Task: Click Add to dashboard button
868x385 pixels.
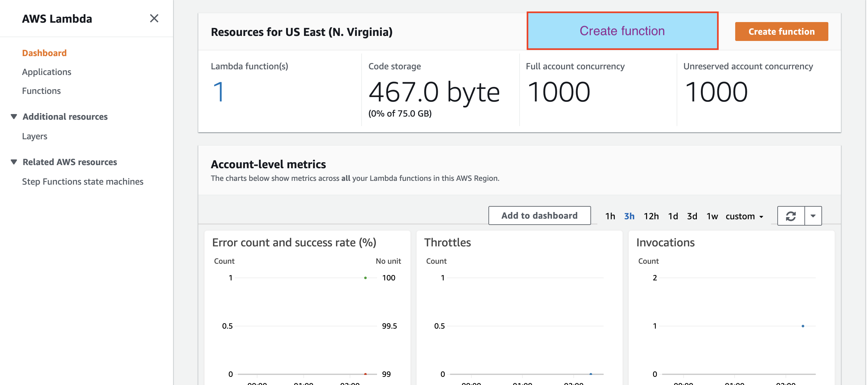Action: pyautogui.click(x=539, y=215)
